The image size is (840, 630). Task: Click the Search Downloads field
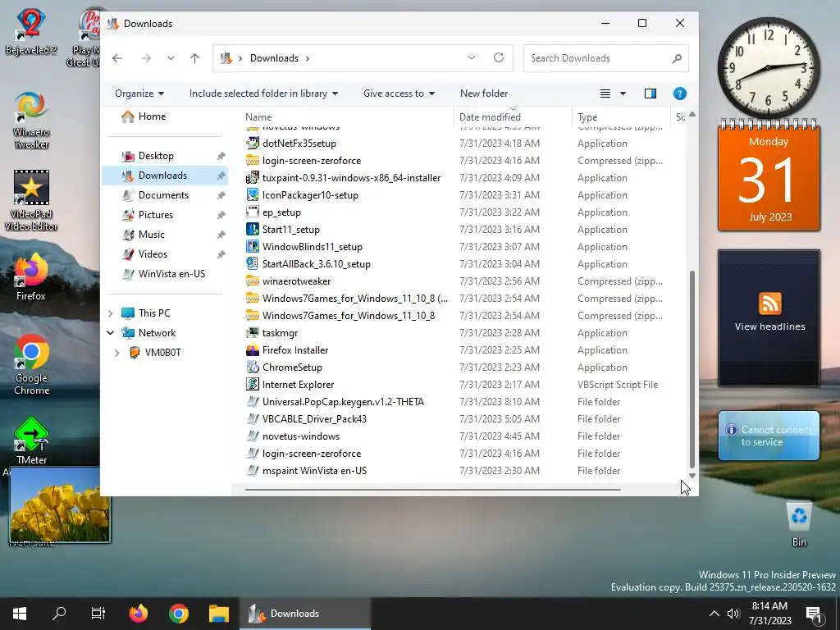[x=606, y=58]
